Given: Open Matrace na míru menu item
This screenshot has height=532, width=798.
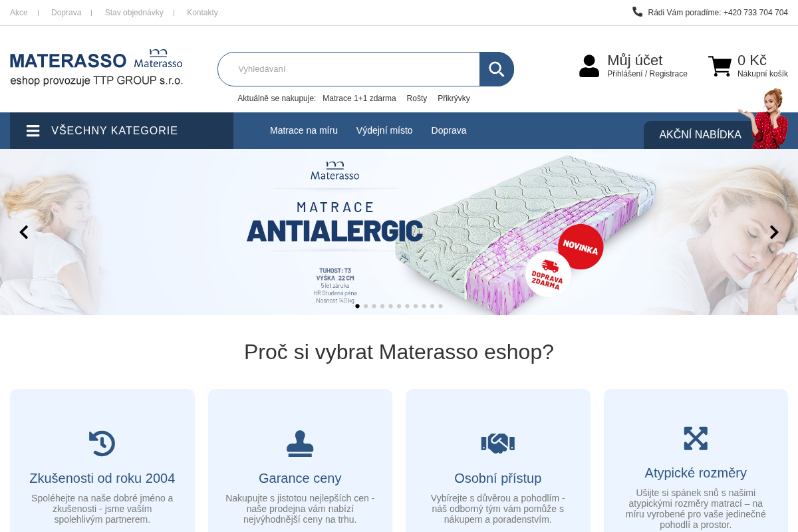Looking at the screenshot, I should click(x=304, y=130).
